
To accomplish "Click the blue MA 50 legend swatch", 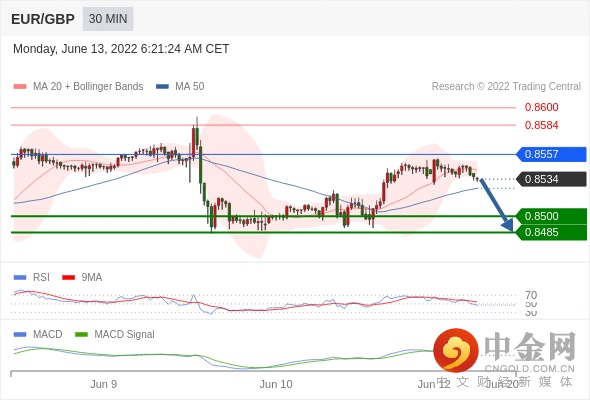I will 162,87.
